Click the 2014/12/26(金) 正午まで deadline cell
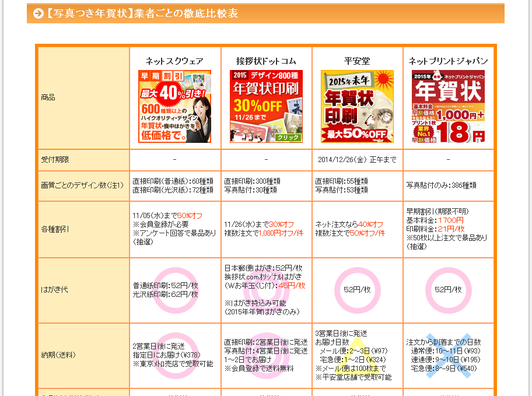This screenshot has width=532, height=396. [357, 159]
